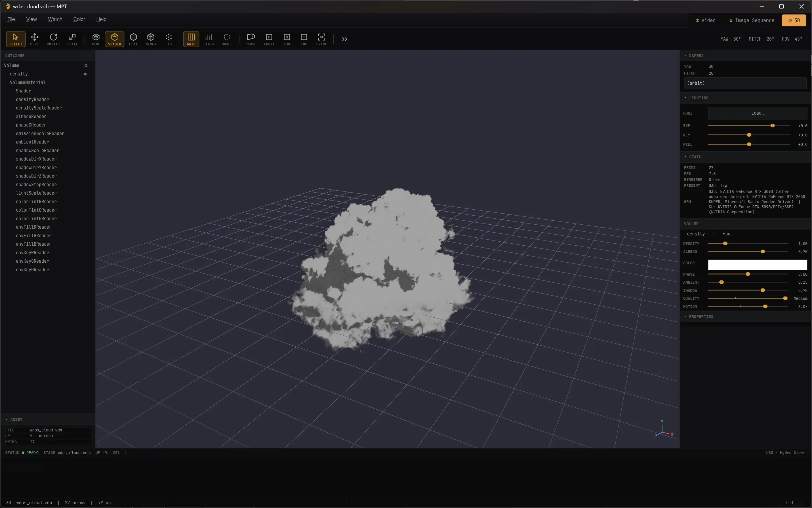Open the View menu

(31, 20)
